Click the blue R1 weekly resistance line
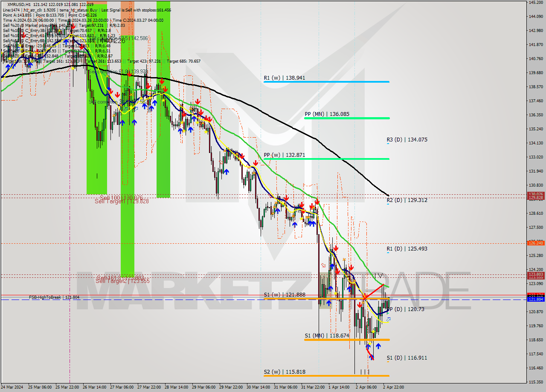 point(326,82)
